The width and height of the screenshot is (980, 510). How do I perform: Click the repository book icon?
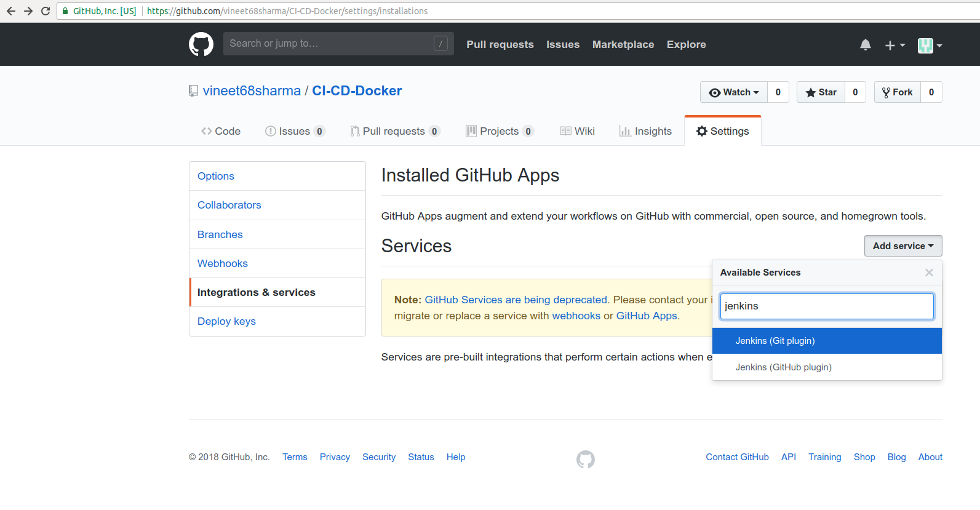pyautogui.click(x=193, y=91)
